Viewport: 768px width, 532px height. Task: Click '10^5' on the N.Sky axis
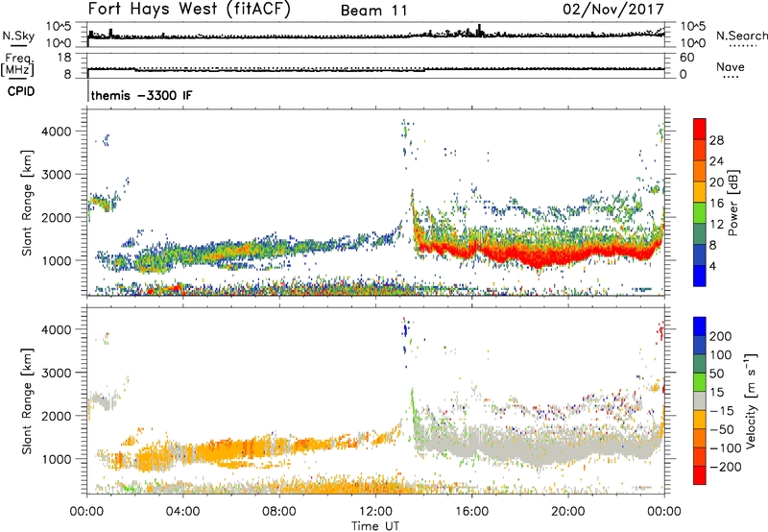[59, 27]
